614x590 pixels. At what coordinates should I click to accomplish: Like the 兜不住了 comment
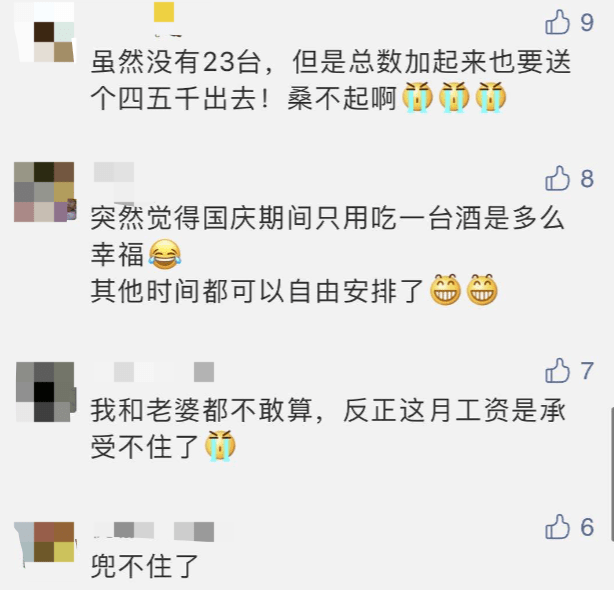click(x=557, y=527)
